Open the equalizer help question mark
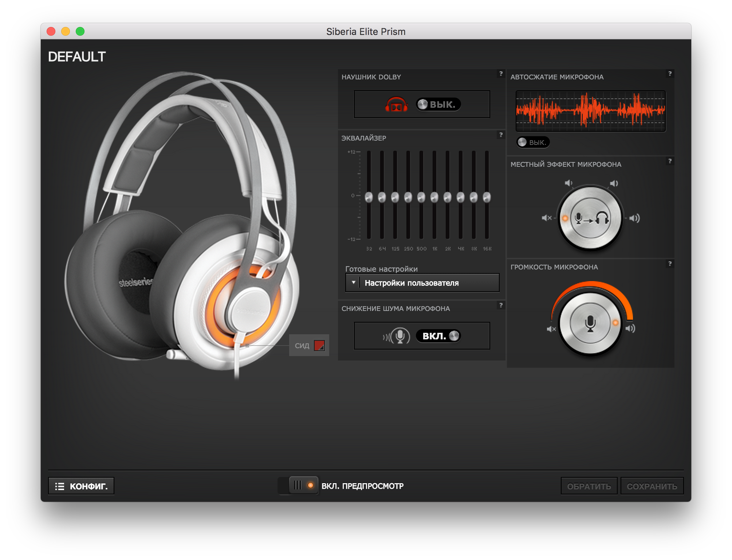Screen dimensions: 732x560 click(x=501, y=135)
